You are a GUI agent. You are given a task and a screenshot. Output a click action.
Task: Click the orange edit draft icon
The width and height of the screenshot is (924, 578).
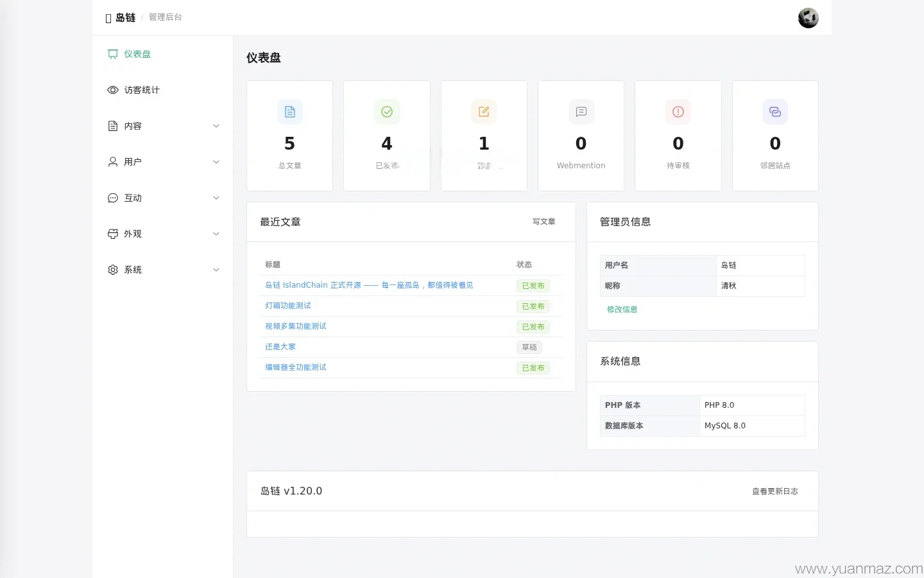pos(484,112)
